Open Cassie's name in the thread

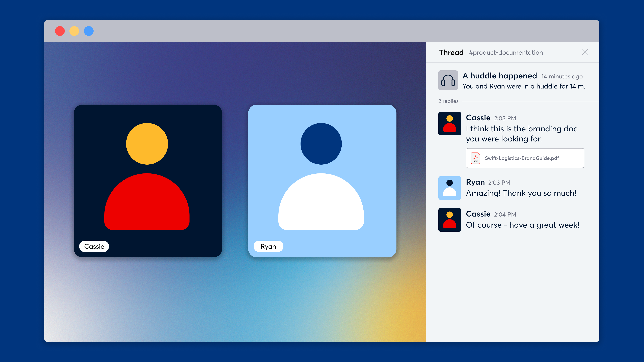click(478, 118)
